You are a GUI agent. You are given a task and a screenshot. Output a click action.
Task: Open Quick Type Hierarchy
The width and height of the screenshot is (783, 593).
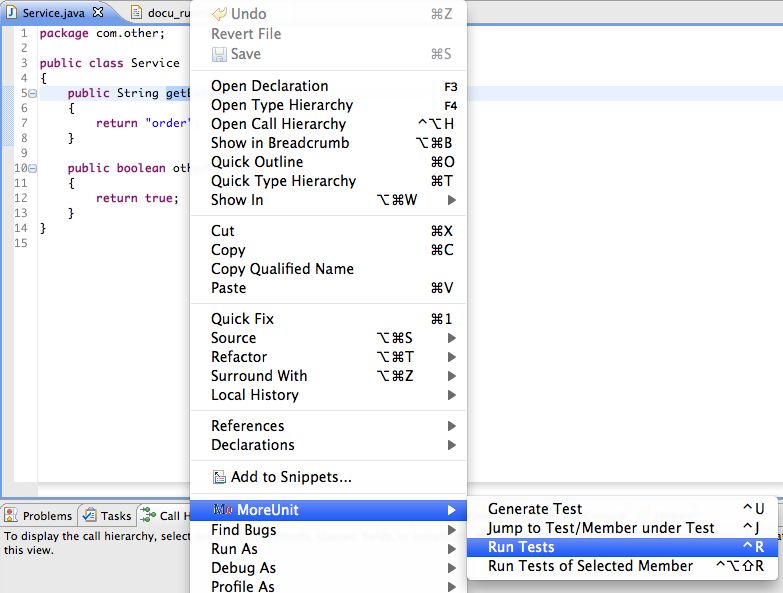click(x=329, y=181)
